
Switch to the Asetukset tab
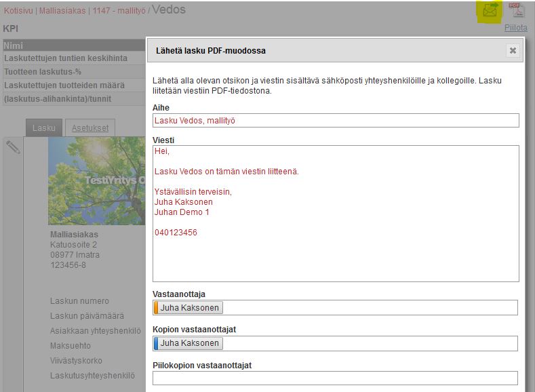[90, 128]
